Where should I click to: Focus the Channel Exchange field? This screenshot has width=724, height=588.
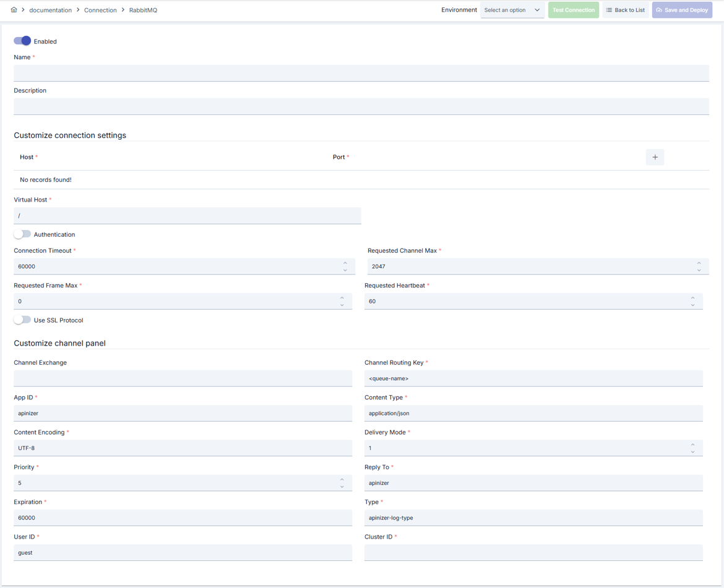pyautogui.click(x=183, y=378)
